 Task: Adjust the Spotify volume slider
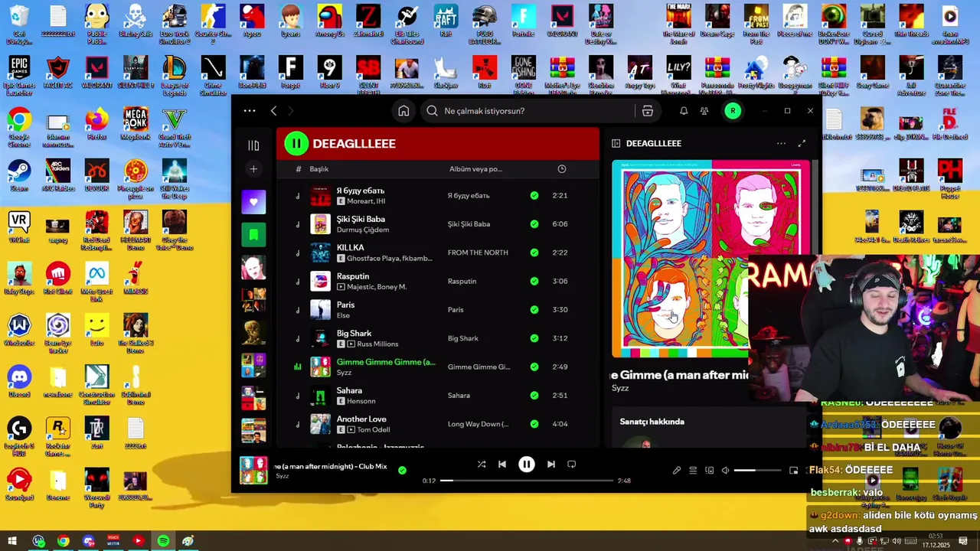click(756, 471)
